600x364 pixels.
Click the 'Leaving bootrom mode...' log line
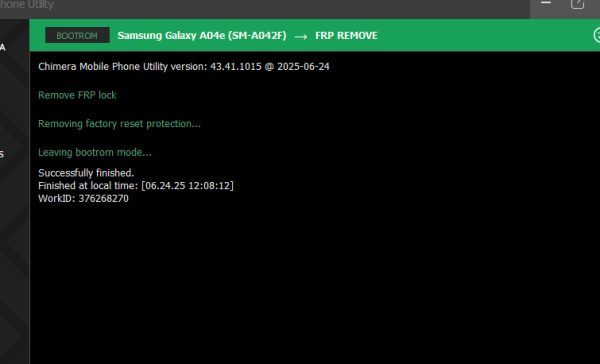click(95, 152)
